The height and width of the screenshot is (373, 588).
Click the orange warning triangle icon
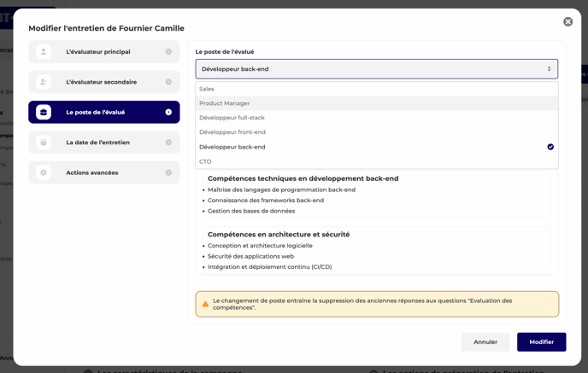[205, 304]
